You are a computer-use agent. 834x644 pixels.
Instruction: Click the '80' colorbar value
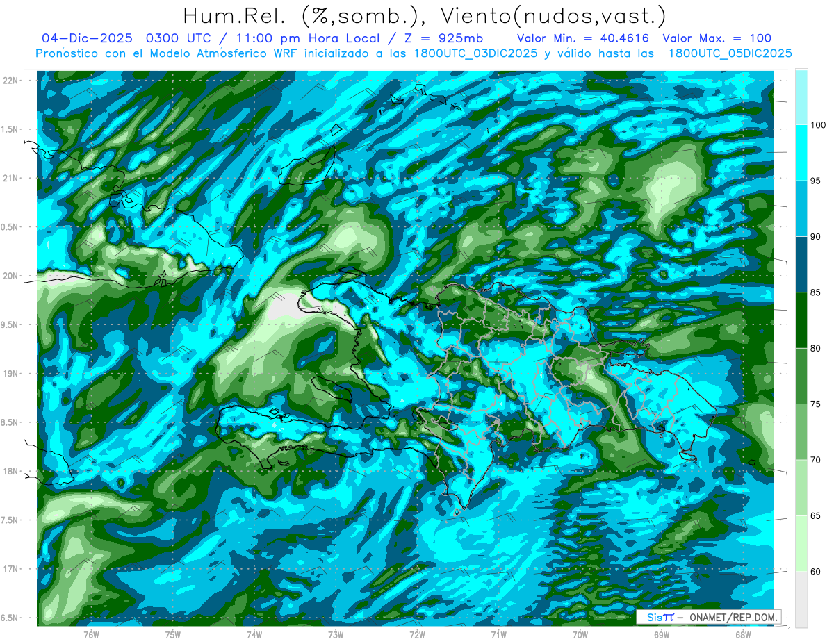coord(817,349)
